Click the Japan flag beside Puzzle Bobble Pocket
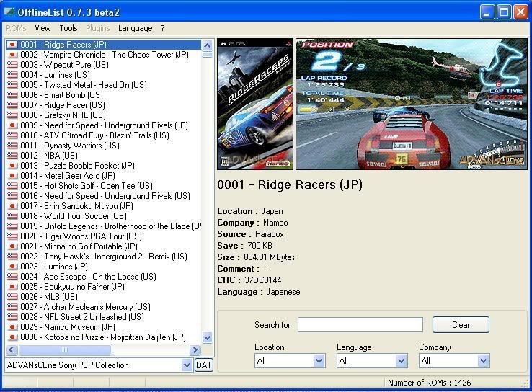Image resolution: width=532 pixels, height=392 pixels. pos(12,166)
